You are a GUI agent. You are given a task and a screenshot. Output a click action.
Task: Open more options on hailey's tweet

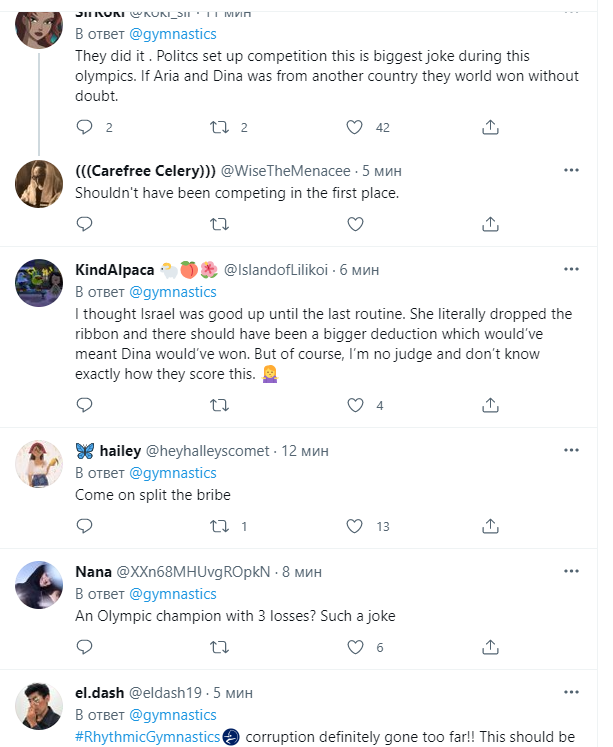point(571,451)
